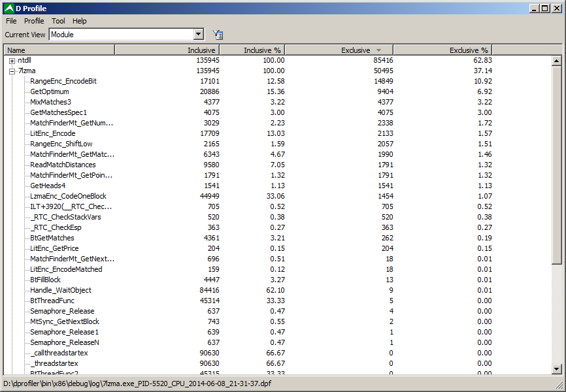Viewport: 566px width, 392px height.
Task: Click 7lzma exclusive value 50495
Action: 383,71
